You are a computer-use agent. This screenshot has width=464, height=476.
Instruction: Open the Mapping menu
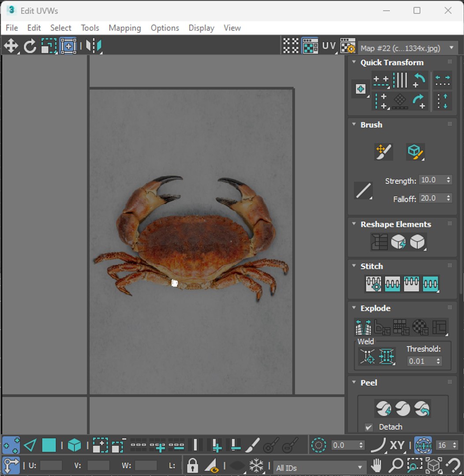click(125, 28)
